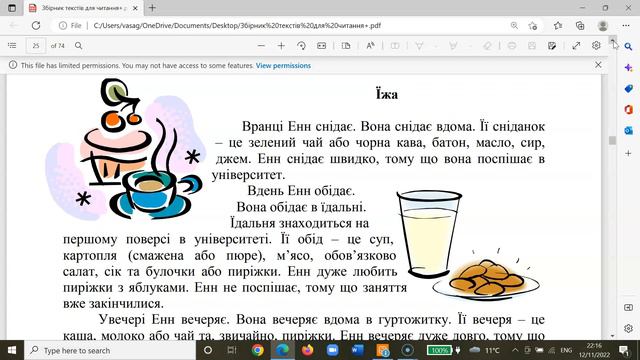Open page view options
The image size is (640, 360).
pyautogui.click(x=346, y=46)
